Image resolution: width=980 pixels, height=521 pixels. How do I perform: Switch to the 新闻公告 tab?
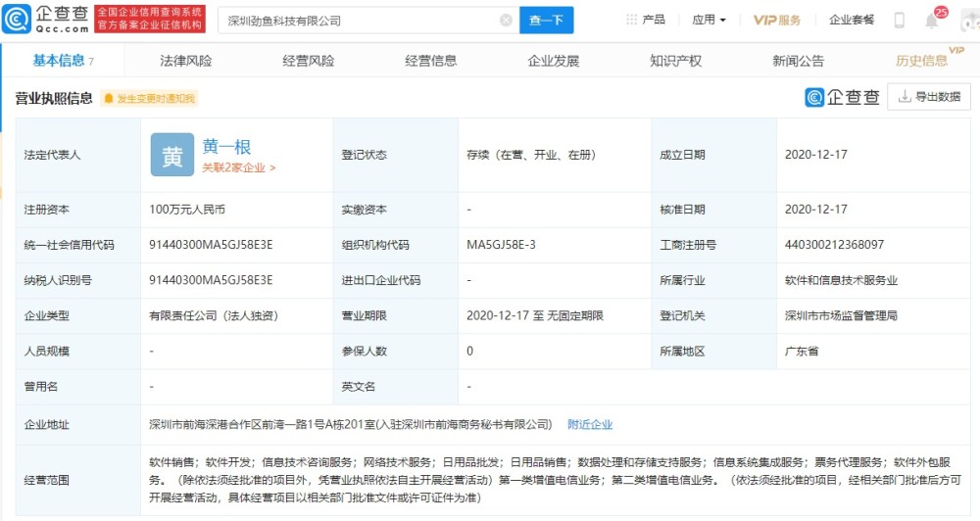(x=798, y=61)
